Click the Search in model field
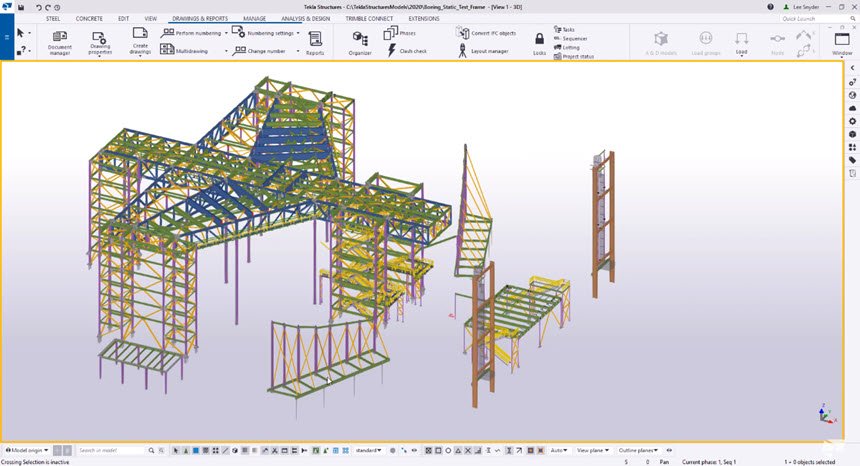Screen dimensions: 860x466 click(110, 450)
